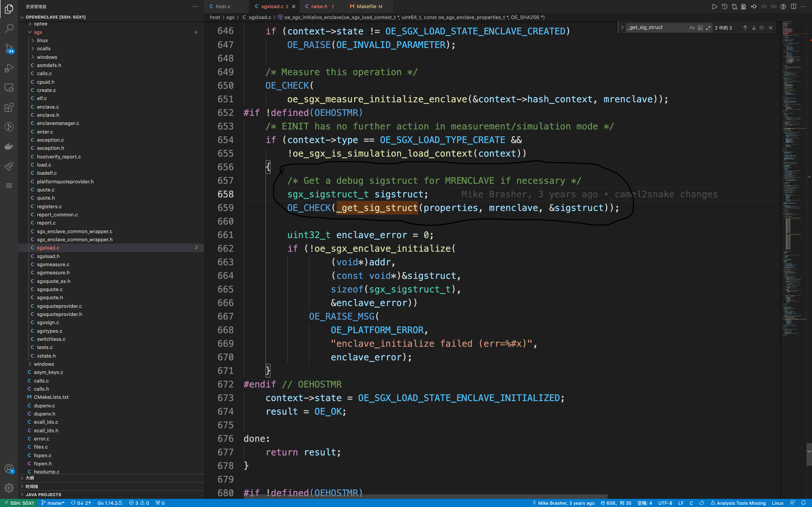This screenshot has height=507, width=812.
Task: Enable whole word matching in search
Action: (700, 27)
